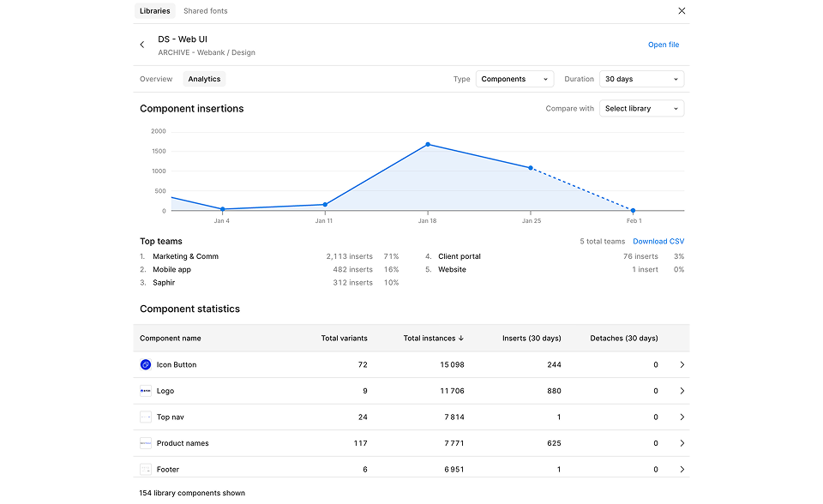
Task: Click the Product names component thumbnail
Action: (x=146, y=443)
